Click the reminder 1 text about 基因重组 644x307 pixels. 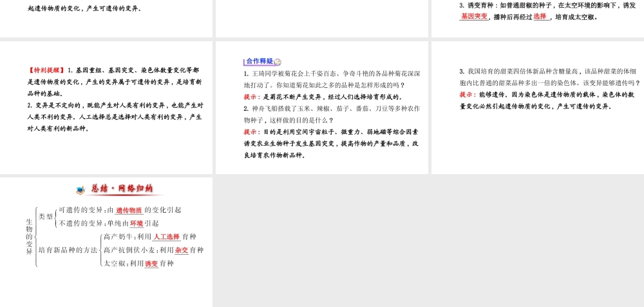click(115, 82)
